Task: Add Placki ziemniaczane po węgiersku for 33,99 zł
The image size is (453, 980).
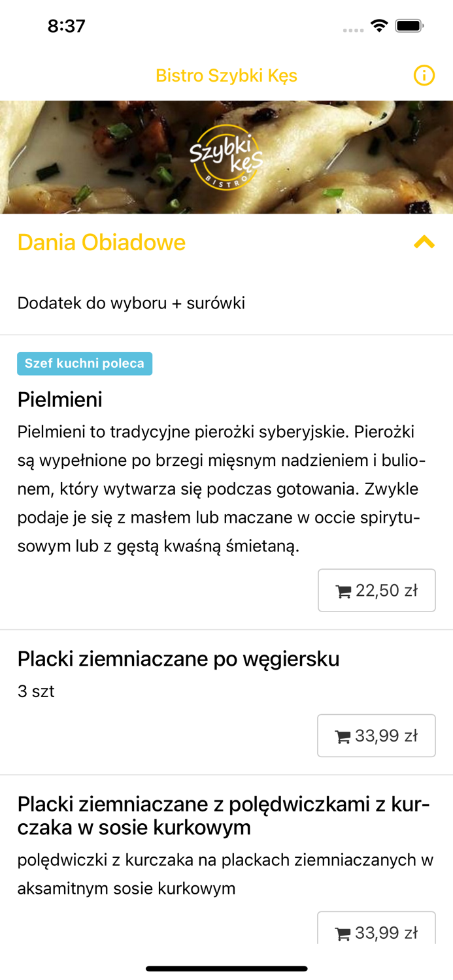Action: 377,736
